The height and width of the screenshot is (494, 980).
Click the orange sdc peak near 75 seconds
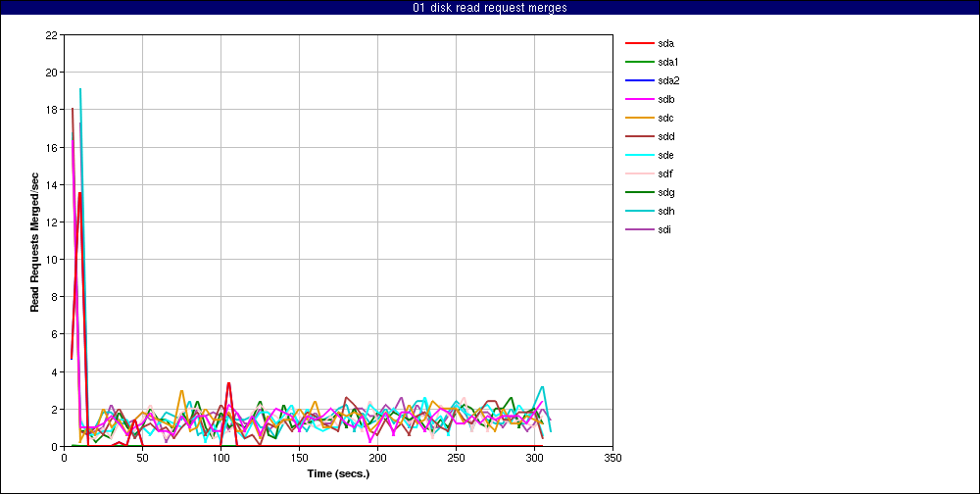pos(181,391)
